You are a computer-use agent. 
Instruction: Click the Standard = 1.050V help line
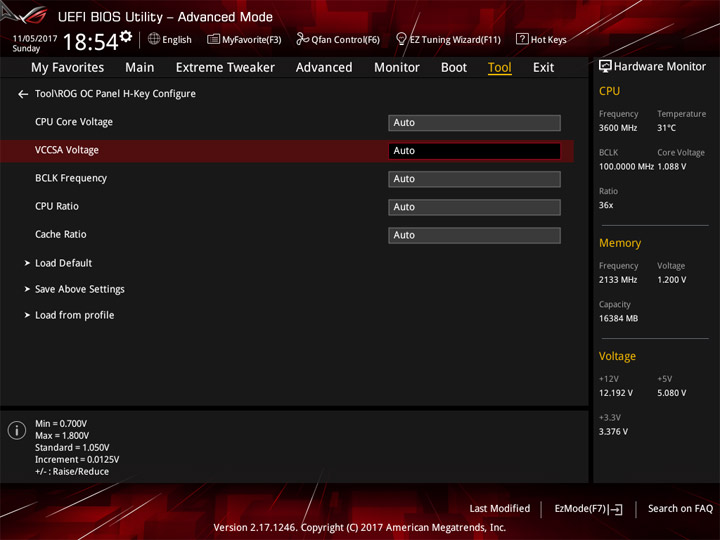[72, 448]
